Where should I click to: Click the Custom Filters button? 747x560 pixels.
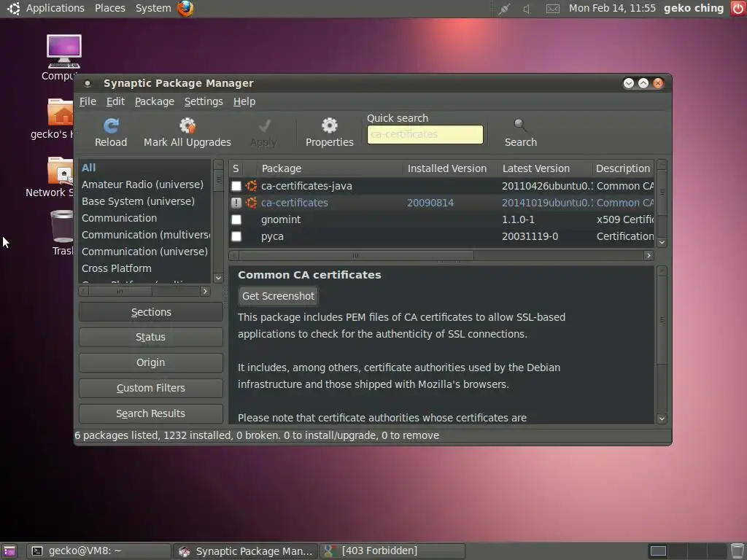coord(150,388)
